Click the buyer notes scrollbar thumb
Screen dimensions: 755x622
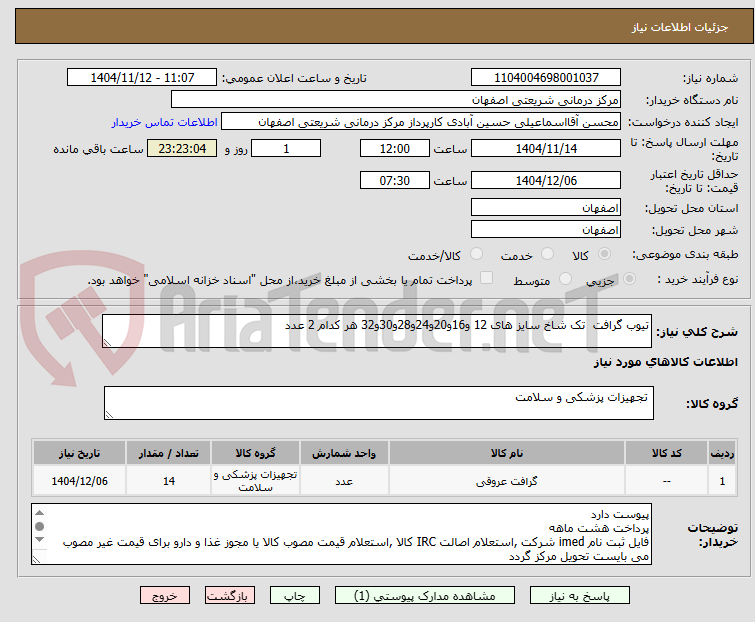(x=39, y=526)
